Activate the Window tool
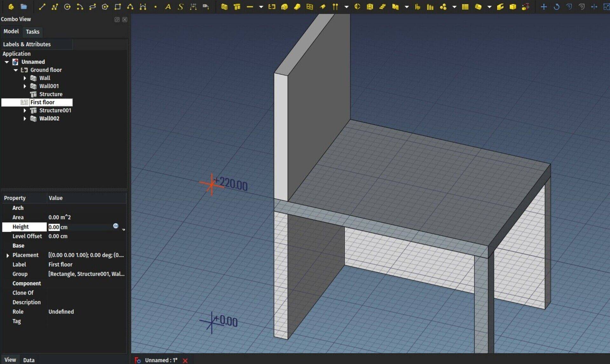 click(310, 7)
